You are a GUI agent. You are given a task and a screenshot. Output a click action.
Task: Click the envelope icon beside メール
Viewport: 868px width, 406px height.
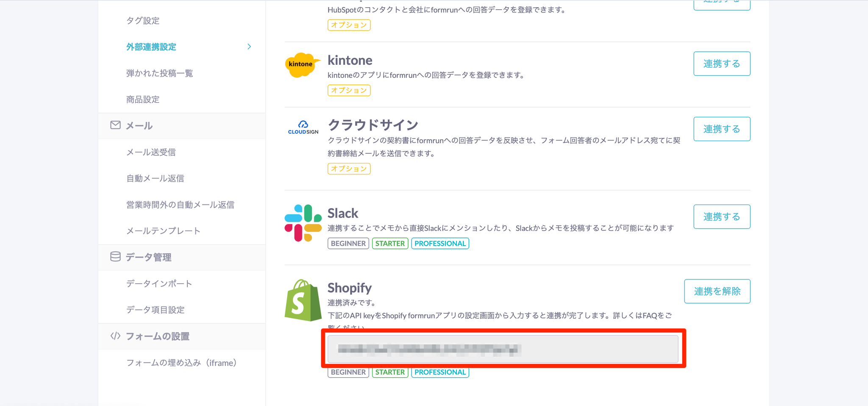[x=115, y=125]
